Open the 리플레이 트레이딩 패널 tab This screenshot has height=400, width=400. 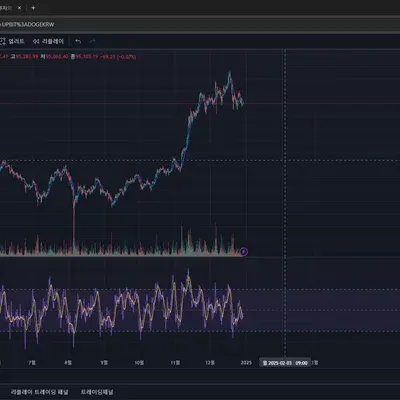click(39, 392)
